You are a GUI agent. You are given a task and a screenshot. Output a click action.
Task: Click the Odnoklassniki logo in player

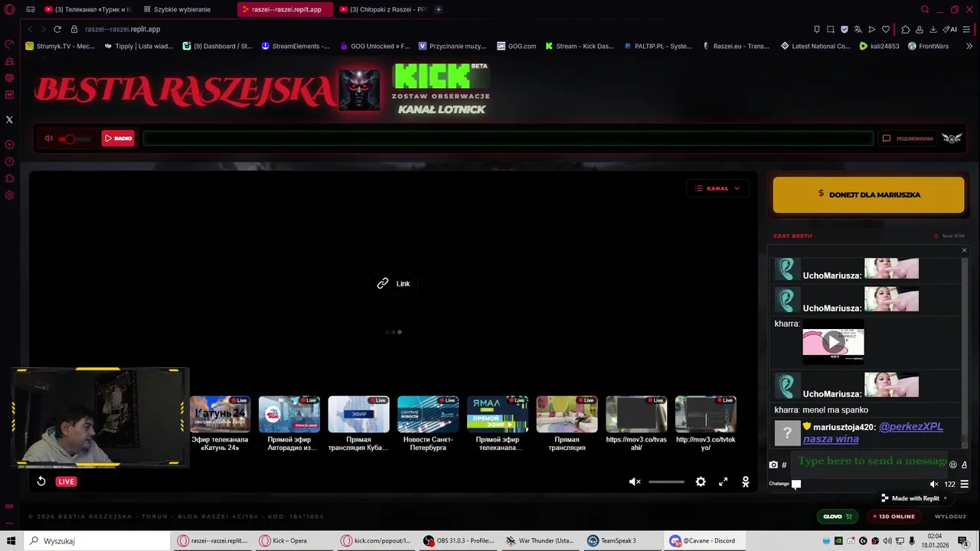click(745, 481)
